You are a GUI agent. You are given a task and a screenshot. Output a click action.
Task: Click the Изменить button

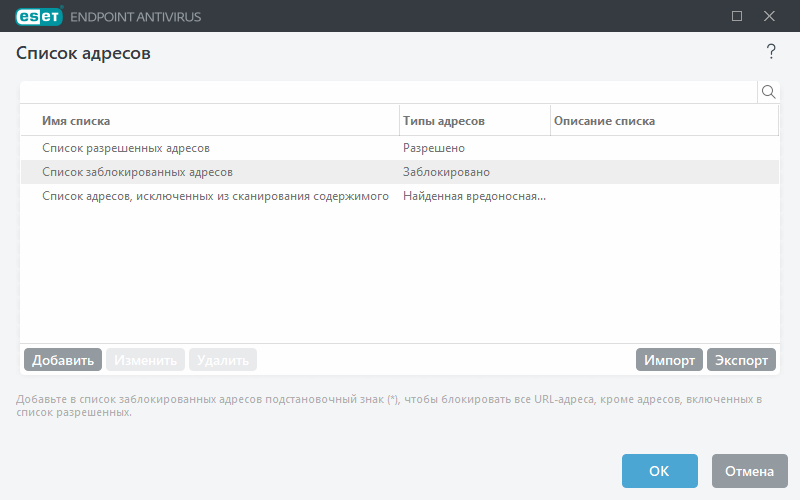tap(146, 360)
